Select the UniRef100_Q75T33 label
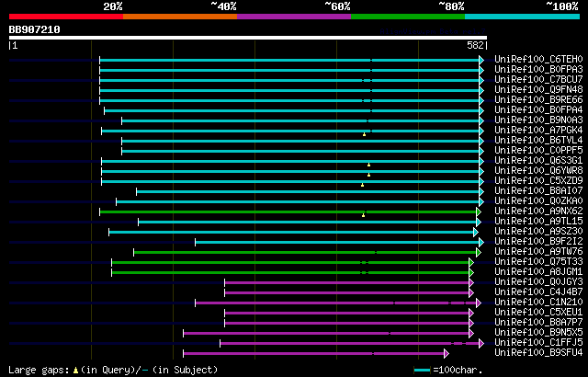This screenshot has width=588, height=377. coord(538,262)
